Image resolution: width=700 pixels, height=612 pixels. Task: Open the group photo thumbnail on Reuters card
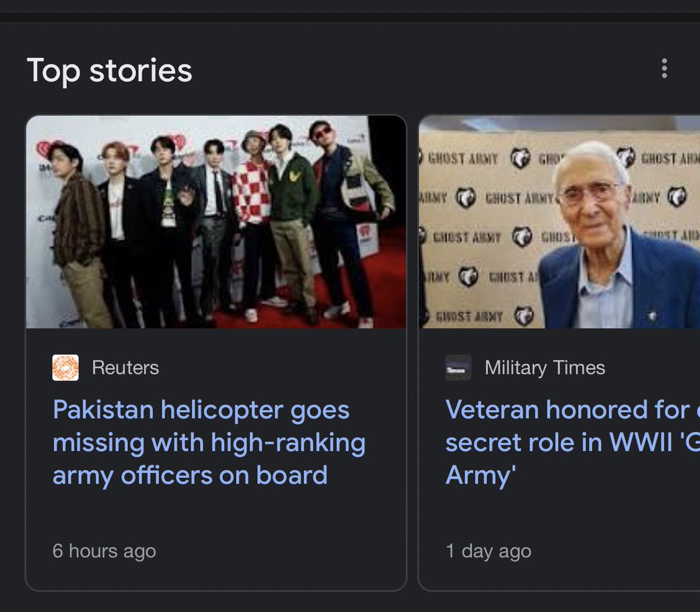[216, 222]
